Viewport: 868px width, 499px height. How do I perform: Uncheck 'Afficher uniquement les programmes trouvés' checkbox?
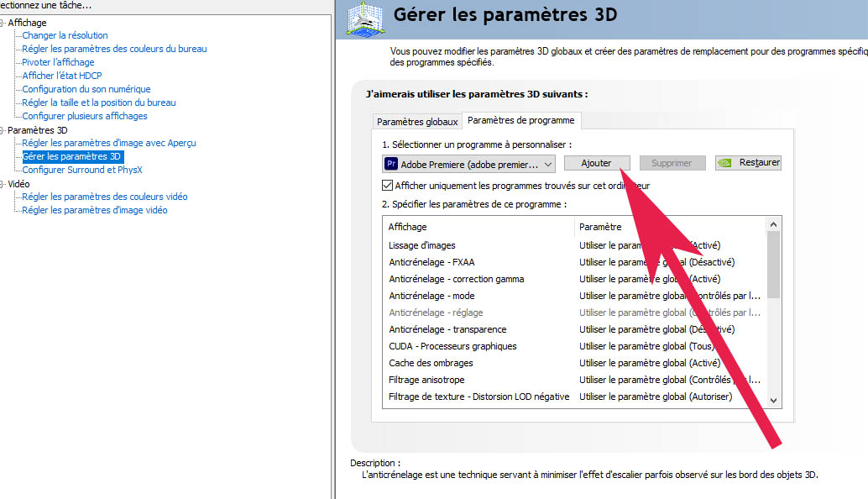click(x=388, y=186)
